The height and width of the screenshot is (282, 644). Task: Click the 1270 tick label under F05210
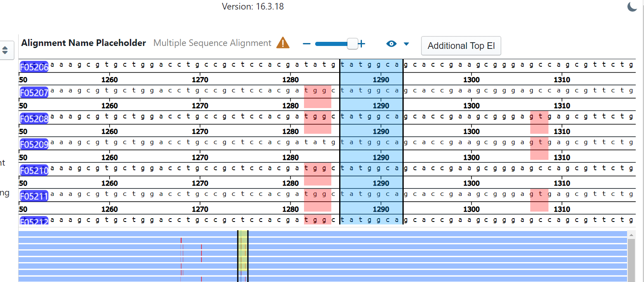point(200,183)
